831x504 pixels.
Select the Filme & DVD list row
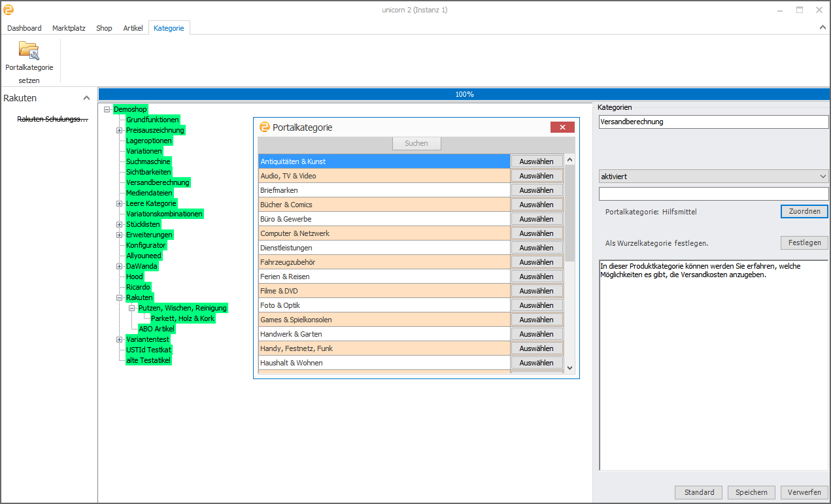point(383,291)
